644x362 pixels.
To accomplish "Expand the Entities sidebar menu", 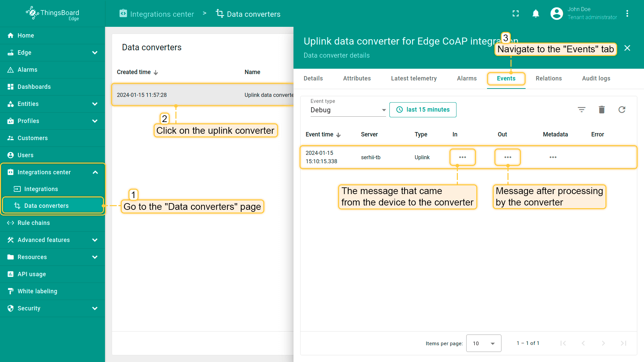I will pos(95,104).
